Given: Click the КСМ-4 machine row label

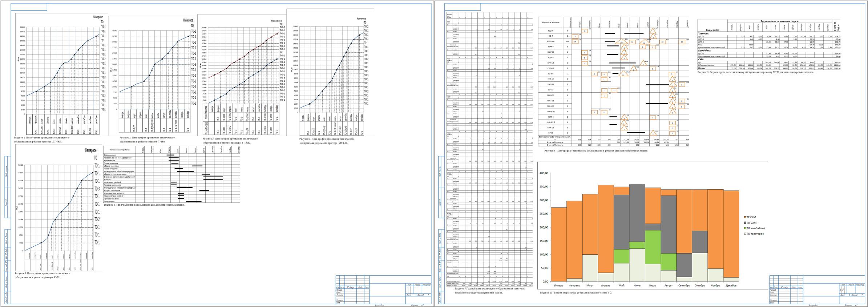Looking at the screenshot, I should tap(551, 117).
